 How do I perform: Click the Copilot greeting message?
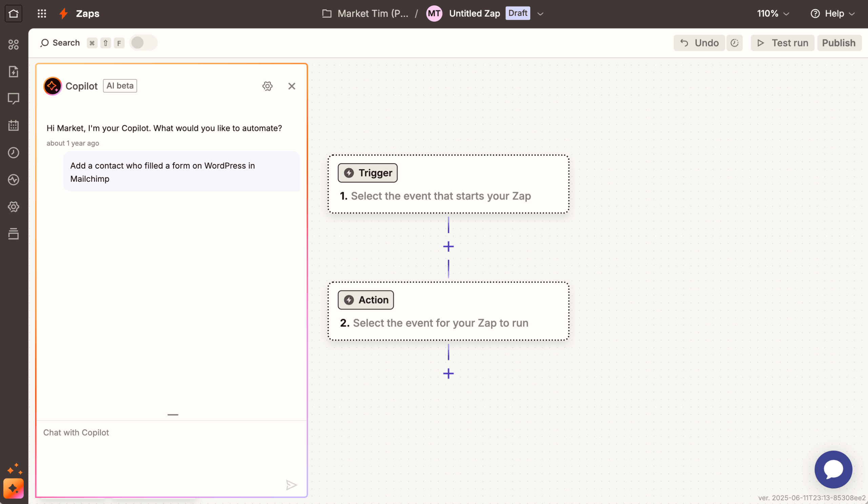point(164,128)
